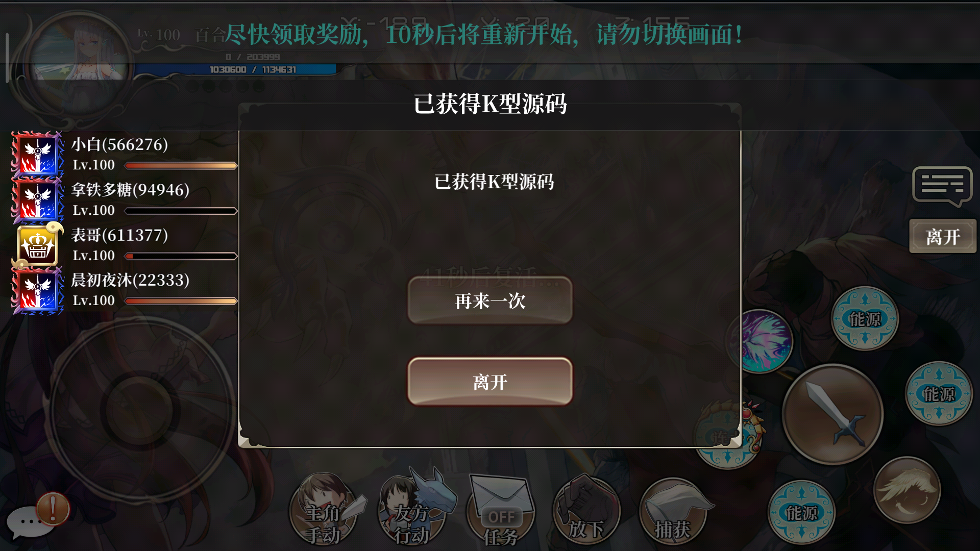The width and height of the screenshot is (980, 551).
Task: Toggle the 任务 OFF envelope switch
Action: (x=500, y=510)
